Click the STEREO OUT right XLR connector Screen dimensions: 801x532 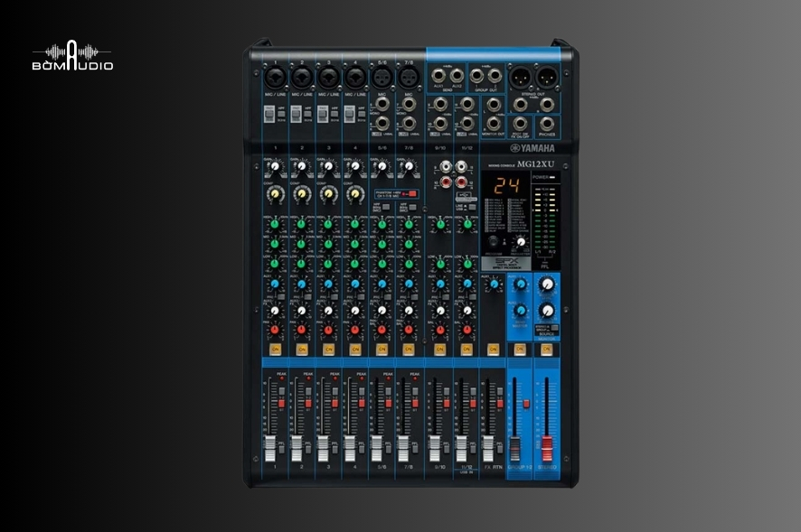point(547,78)
